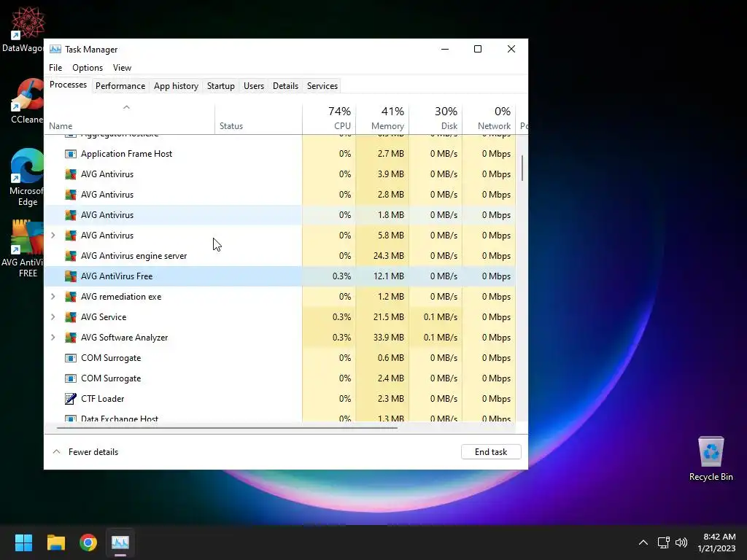Open the Windows Start menu
The image size is (747, 560).
[23, 542]
